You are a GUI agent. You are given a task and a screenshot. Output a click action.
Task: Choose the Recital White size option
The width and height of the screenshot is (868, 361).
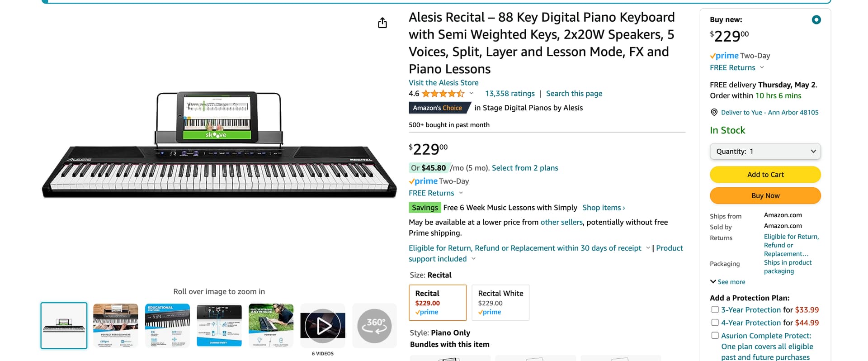(500, 303)
